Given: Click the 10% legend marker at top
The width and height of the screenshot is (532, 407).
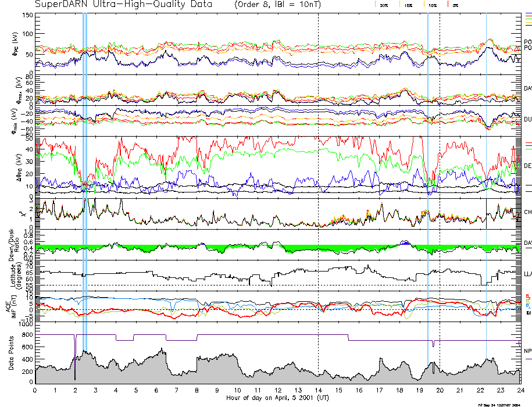Looking at the screenshot, I should (432, 5).
